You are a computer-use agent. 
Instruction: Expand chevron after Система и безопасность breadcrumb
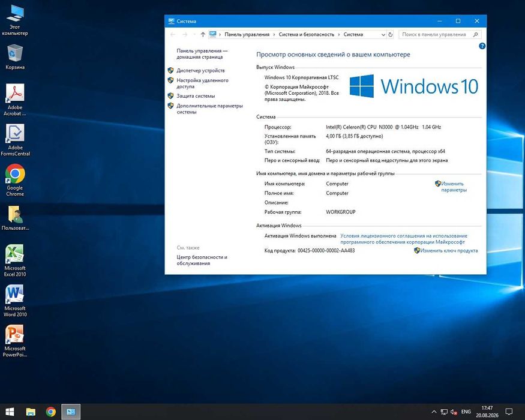click(x=339, y=34)
